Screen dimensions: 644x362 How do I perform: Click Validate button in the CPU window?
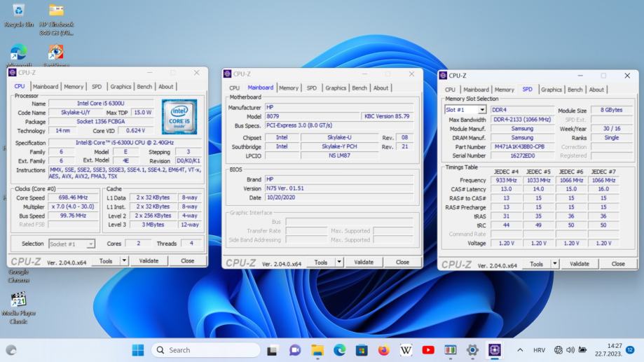coord(149,260)
